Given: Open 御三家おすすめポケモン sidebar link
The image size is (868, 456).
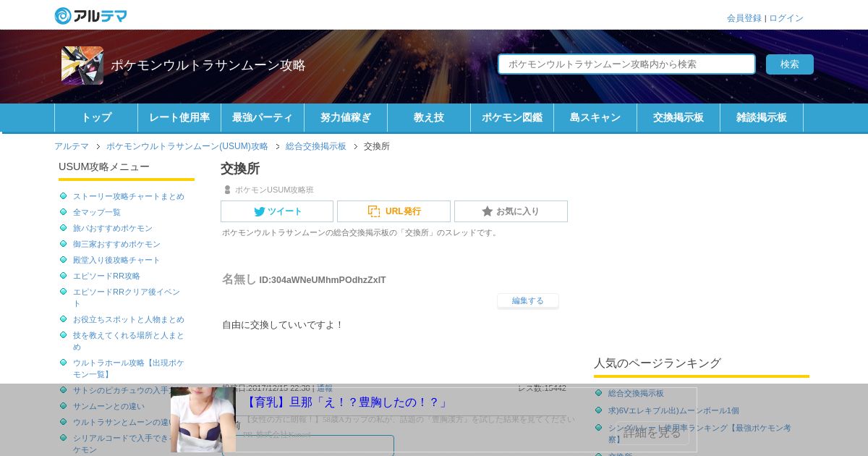Looking at the screenshot, I should click(116, 244).
